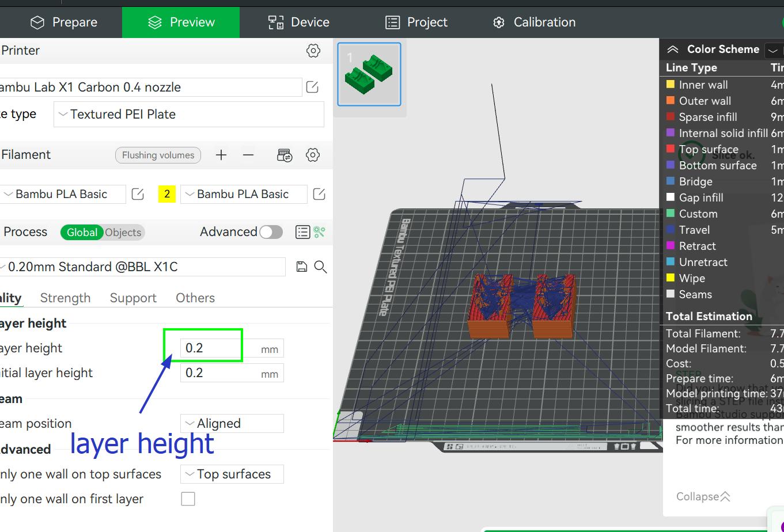Search process settings magnifier icon
Image resolution: width=784 pixels, height=532 pixels.
(321, 267)
